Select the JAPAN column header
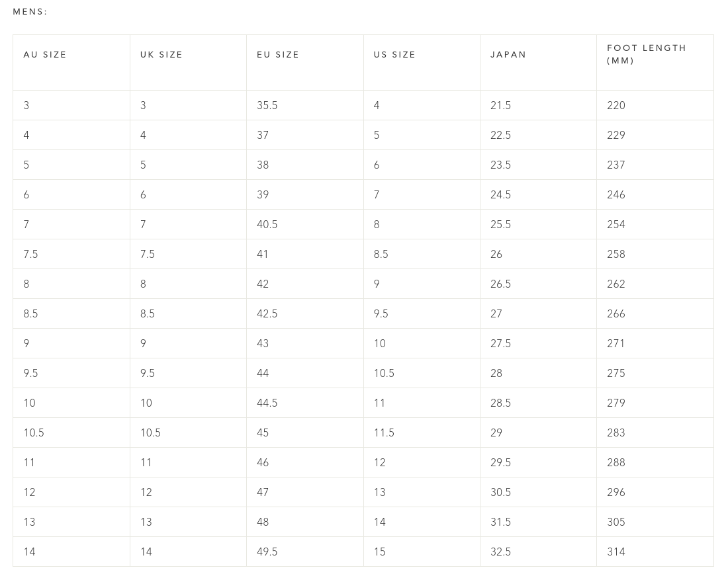Screen dimensions: 728x578 coord(508,55)
